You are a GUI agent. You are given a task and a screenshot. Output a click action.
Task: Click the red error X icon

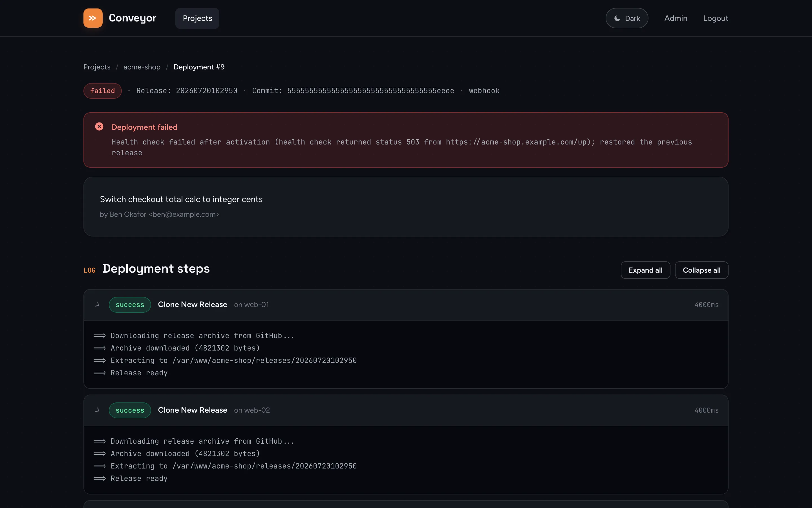(99, 126)
